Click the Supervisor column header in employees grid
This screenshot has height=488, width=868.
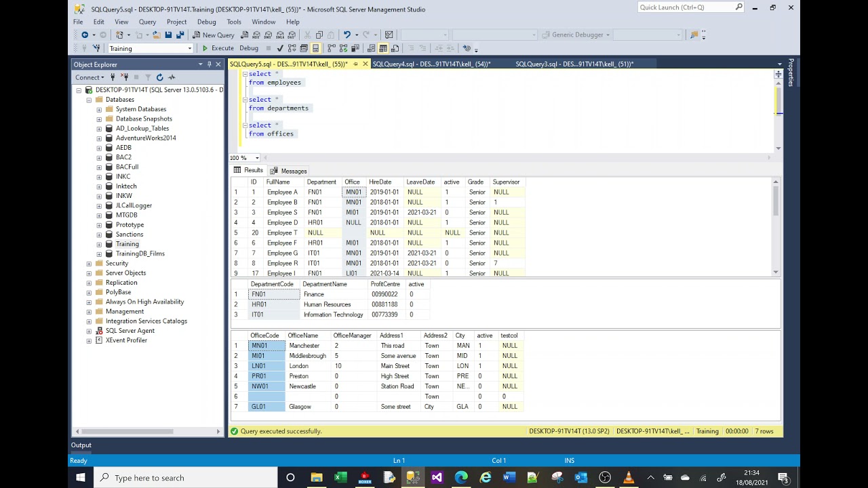click(506, 182)
